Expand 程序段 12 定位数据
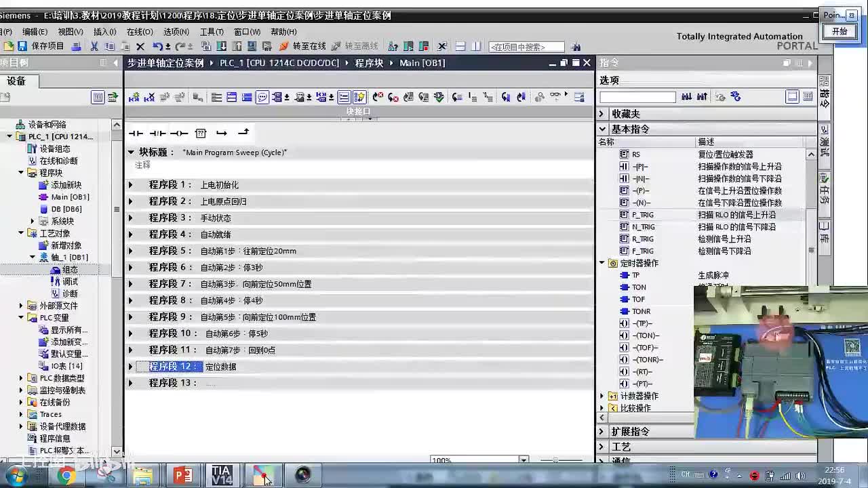Screen dimensions: 868x488 (x=131, y=367)
